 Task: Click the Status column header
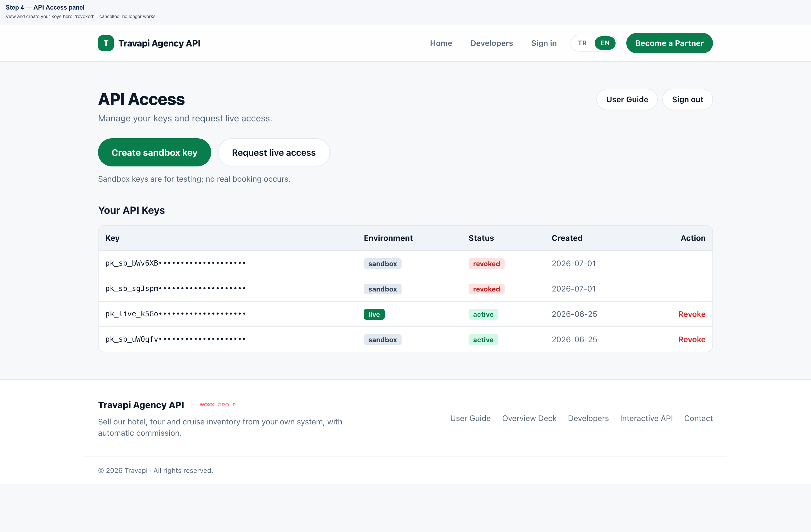481,238
